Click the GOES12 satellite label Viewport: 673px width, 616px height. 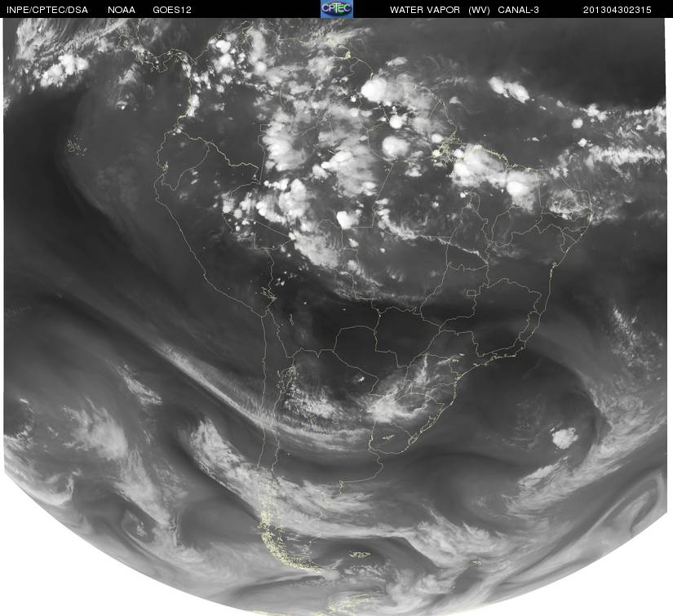coord(172,10)
